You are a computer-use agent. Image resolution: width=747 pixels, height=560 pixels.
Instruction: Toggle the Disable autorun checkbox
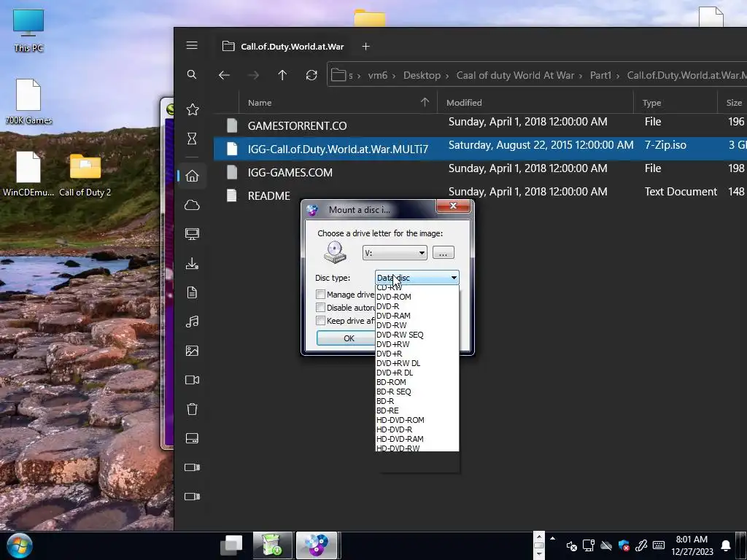click(321, 308)
